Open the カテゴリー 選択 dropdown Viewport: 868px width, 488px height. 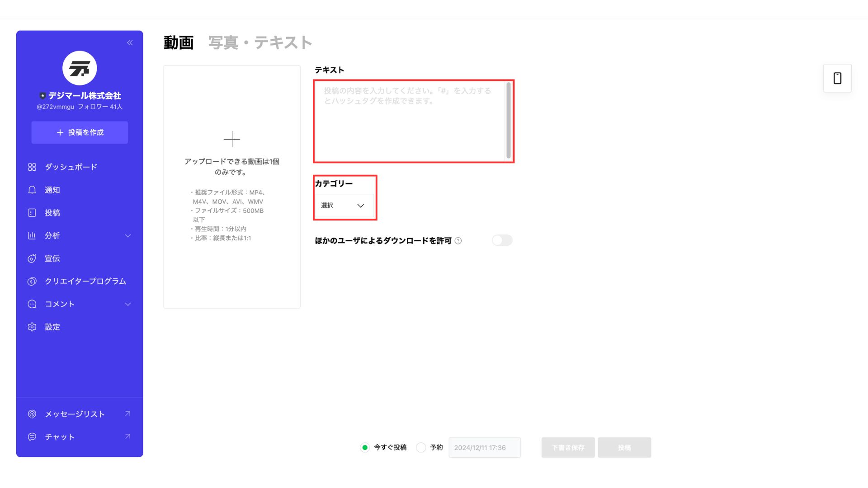pos(344,206)
